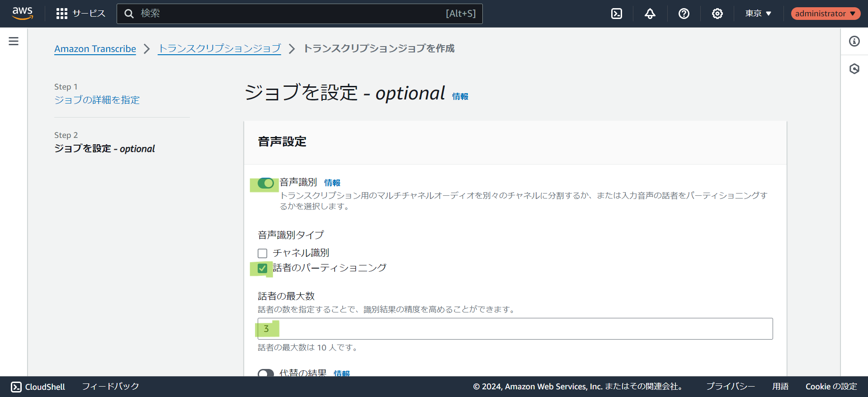Enable the 代替の結果 toggle
The height and width of the screenshot is (397, 868).
pyautogui.click(x=266, y=373)
